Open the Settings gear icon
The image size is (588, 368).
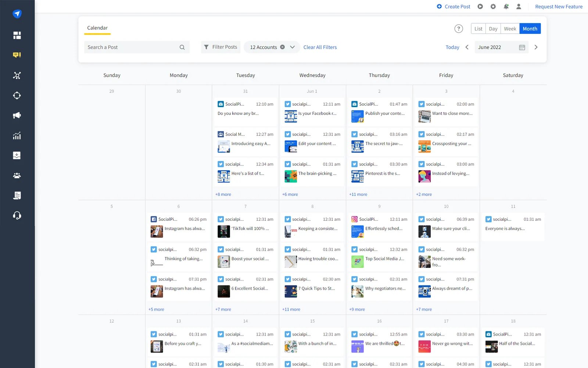click(493, 6)
